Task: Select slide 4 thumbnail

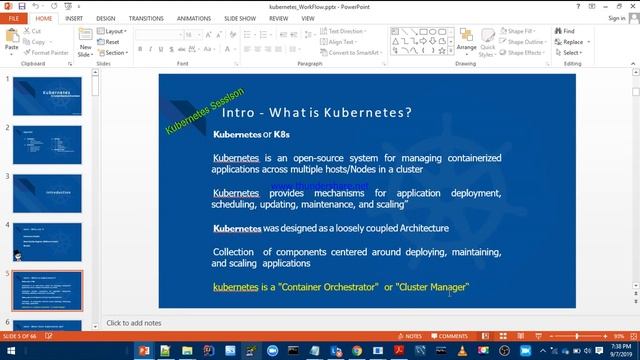Action: [47, 242]
